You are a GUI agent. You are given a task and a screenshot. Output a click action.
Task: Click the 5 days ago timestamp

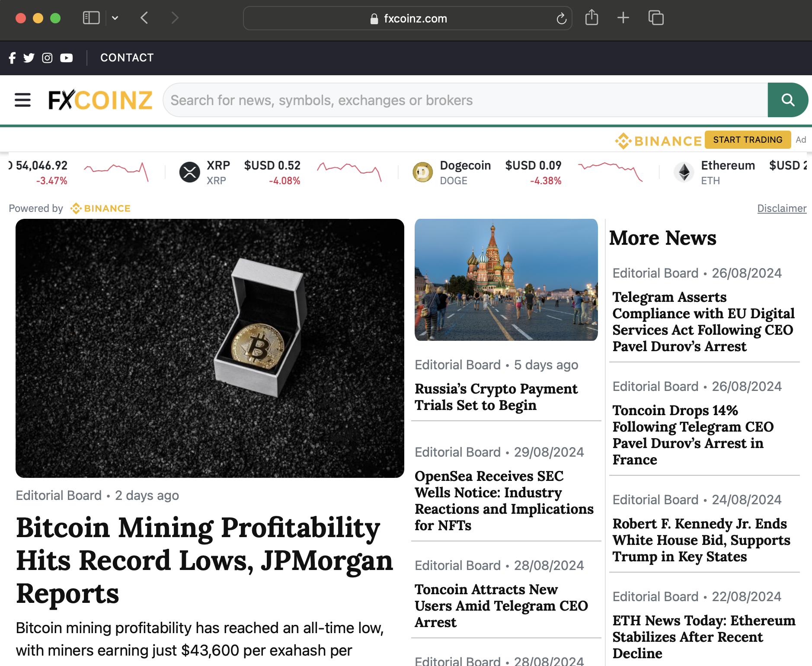tap(546, 365)
